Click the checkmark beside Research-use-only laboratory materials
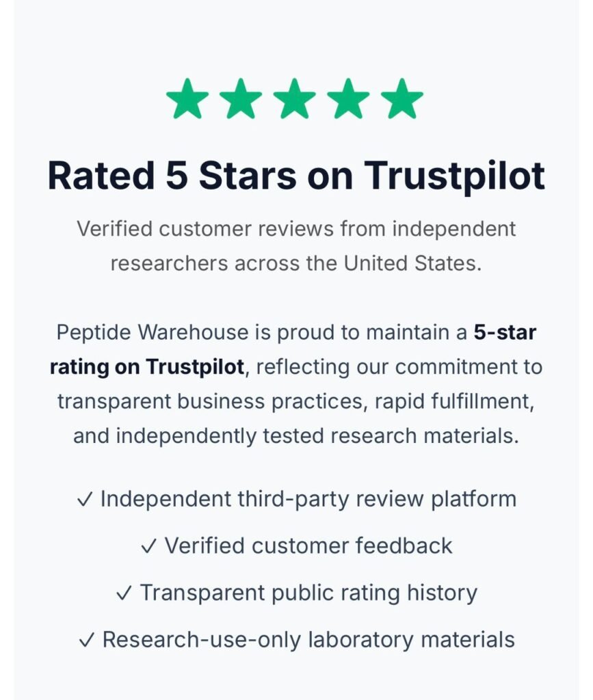Image resolution: width=593 pixels, height=700 pixels. (87, 640)
